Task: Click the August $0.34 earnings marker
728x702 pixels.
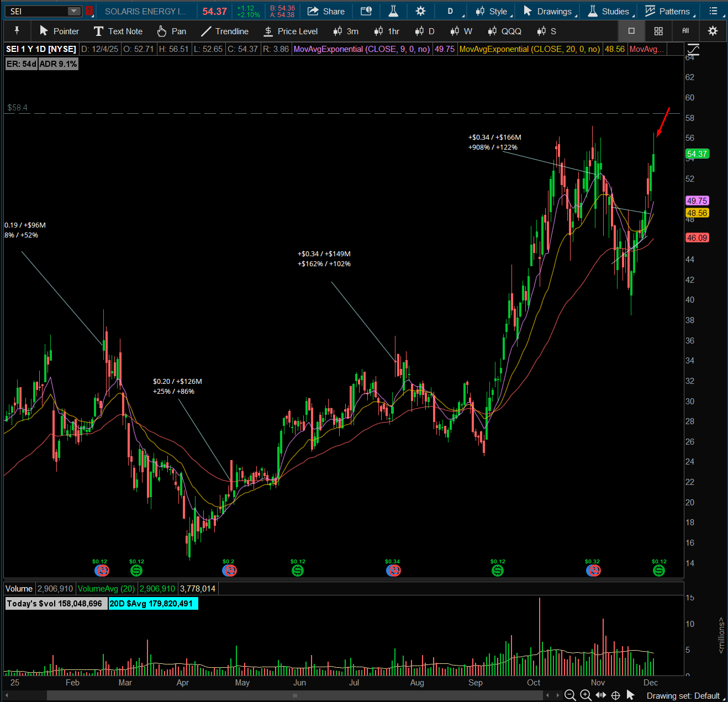Action: (x=393, y=571)
